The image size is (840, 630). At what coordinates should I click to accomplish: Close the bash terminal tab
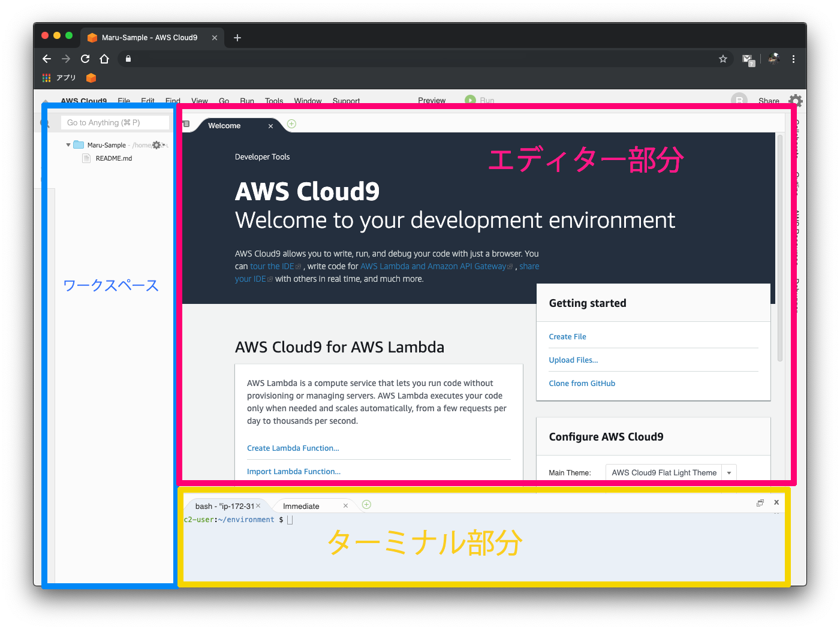coord(258,506)
